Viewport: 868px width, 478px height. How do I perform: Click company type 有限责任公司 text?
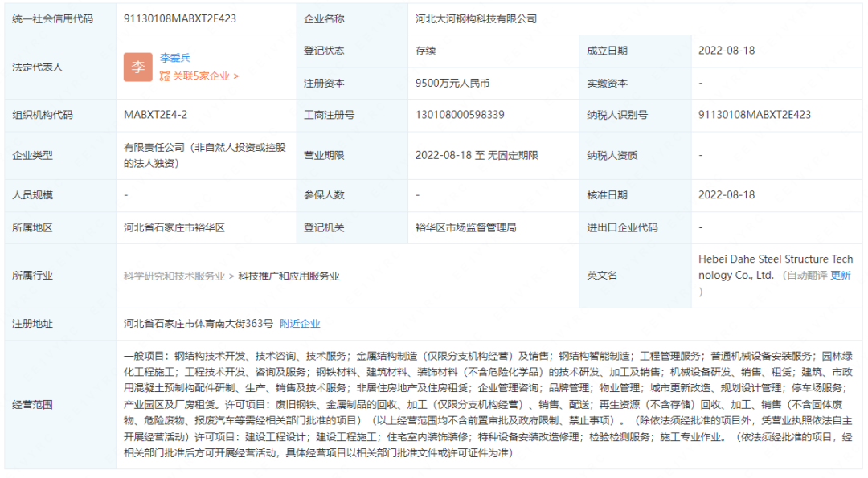[205, 156]
